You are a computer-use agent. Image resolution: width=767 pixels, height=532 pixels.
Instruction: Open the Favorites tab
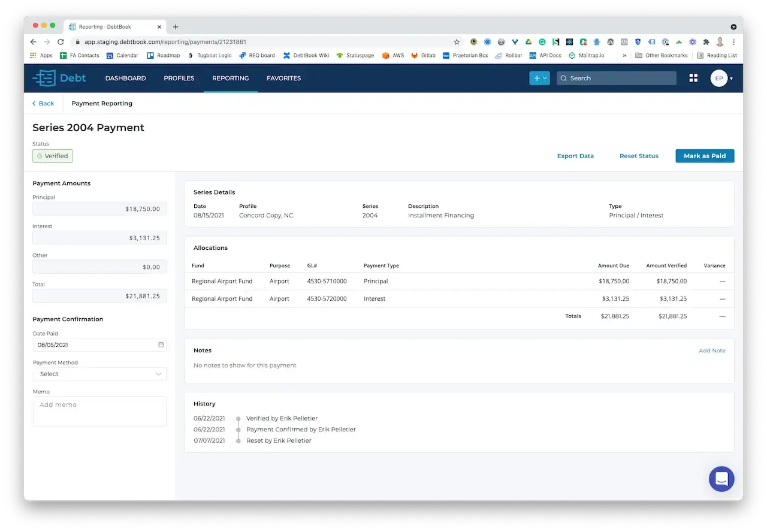tap(284, 78)
